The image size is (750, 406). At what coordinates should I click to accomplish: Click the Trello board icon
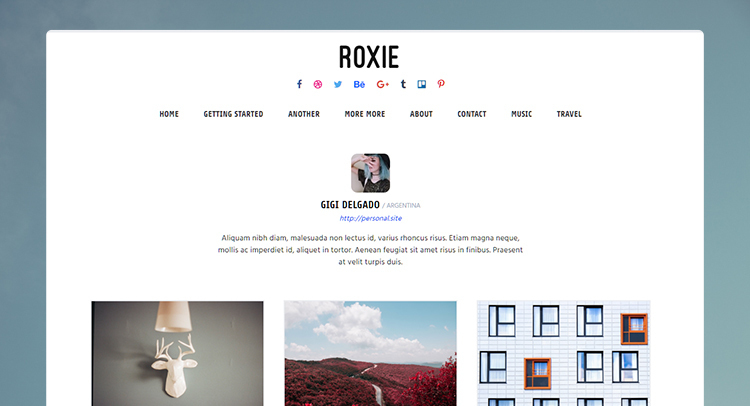[x=421, y=84]
